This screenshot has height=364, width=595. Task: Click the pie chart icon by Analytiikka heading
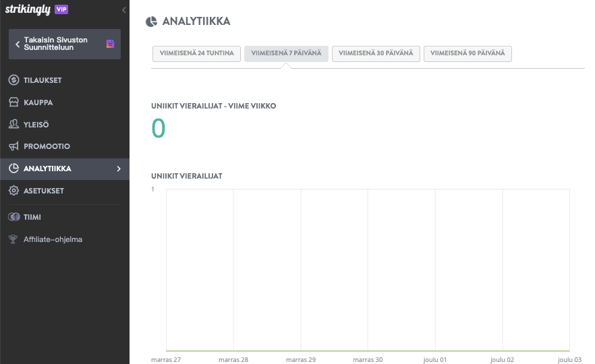tap(151, 22)
